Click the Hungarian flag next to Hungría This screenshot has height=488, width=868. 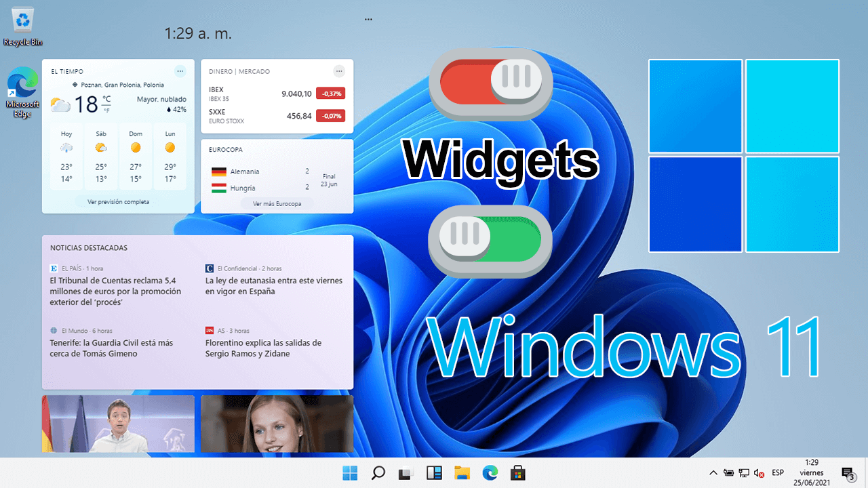coord(218,188)
